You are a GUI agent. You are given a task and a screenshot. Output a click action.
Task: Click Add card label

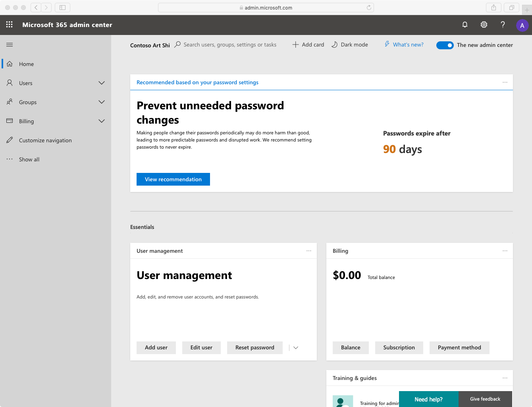coord(313,45)
